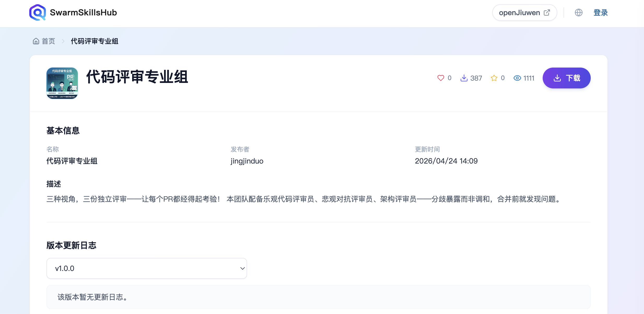Switch language with the globe icon
The image size is (644, 314).
(579, 13)
